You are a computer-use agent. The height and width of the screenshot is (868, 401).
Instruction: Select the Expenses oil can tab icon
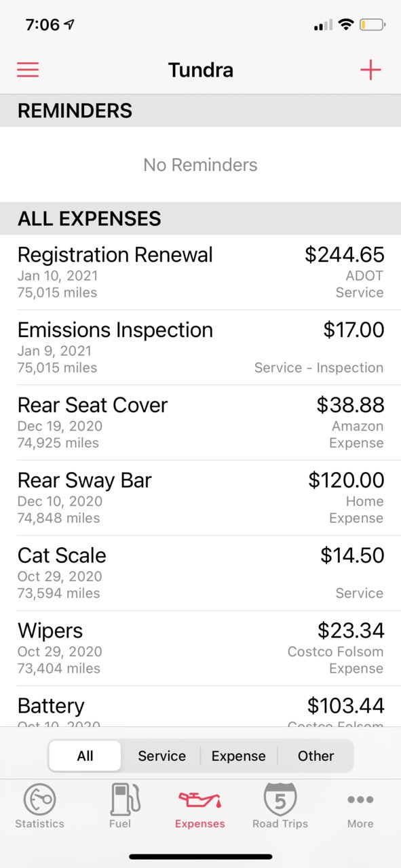[200, 802]
